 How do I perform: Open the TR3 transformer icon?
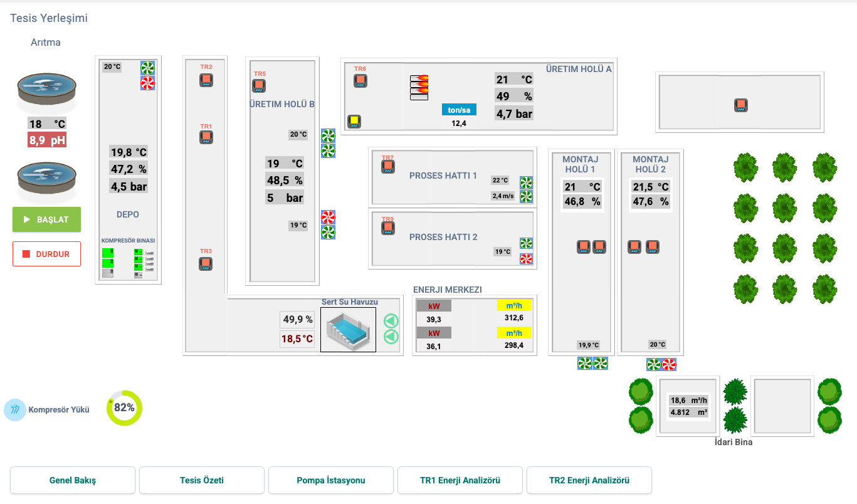click(x=206, y=264)
